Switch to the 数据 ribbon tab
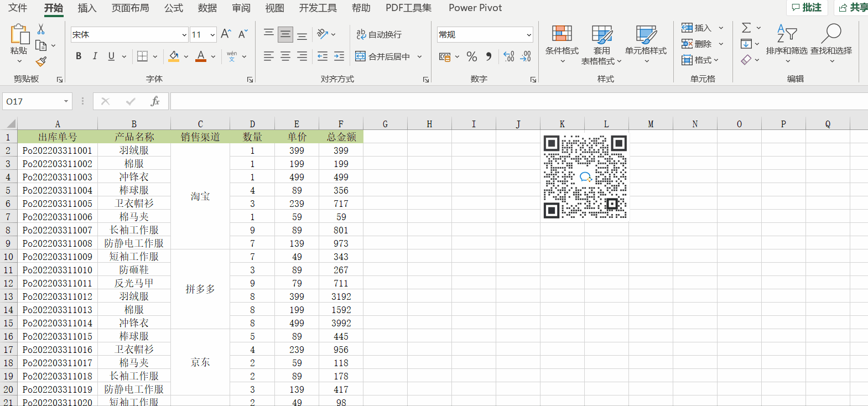 [207, 8]
